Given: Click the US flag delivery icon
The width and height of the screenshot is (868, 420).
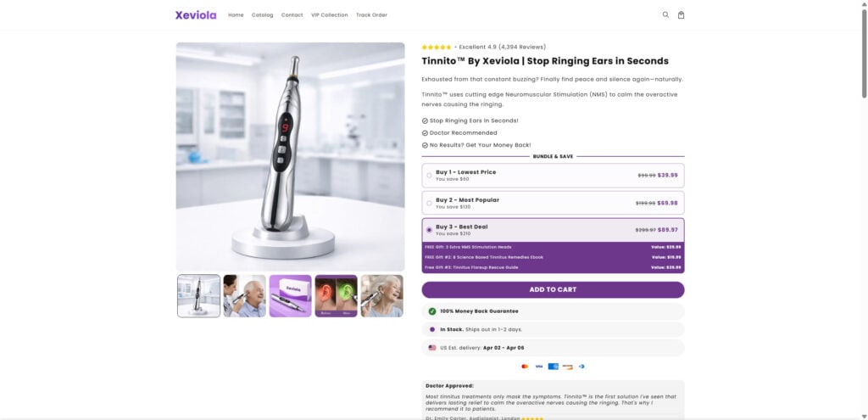Looking at the screenshot, I should click(x=432, y=348).
